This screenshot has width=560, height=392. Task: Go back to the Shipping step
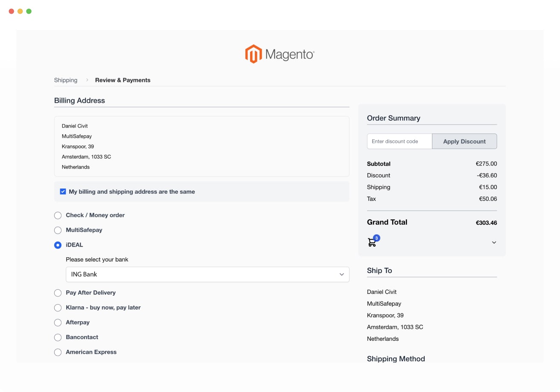(x=66, y=80)
